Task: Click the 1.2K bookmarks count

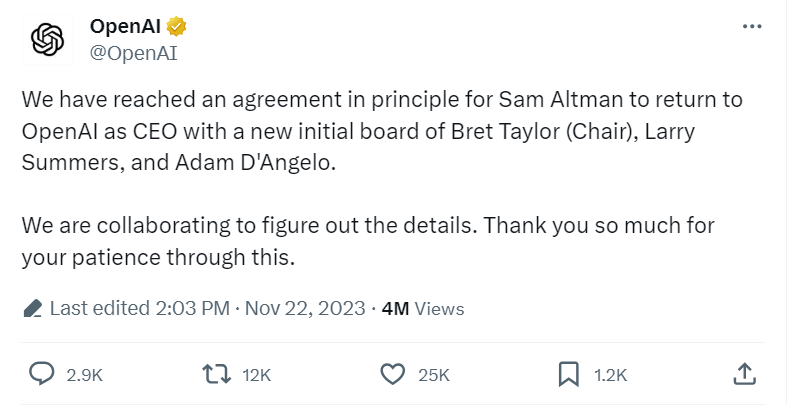Action: point(609,375)
